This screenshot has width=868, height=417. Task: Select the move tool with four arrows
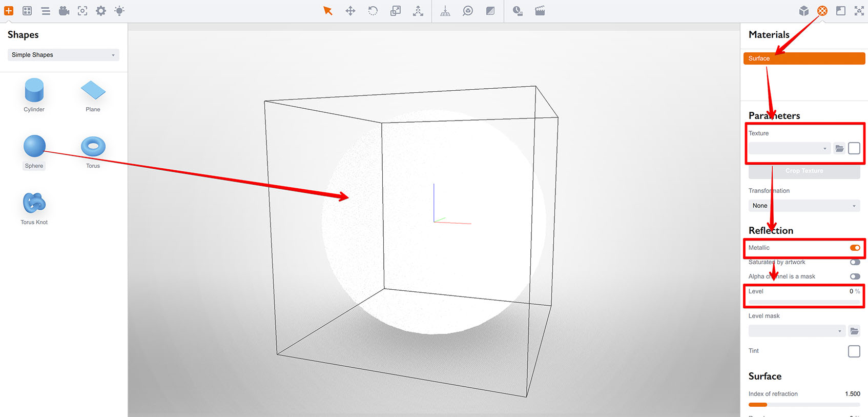[x=350, y=11]
